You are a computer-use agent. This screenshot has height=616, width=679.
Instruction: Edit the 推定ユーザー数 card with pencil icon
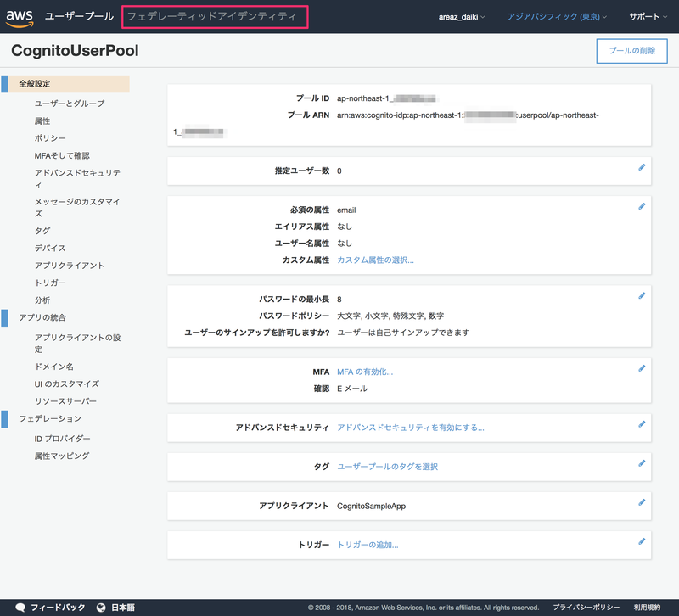[x=642, y=167]
